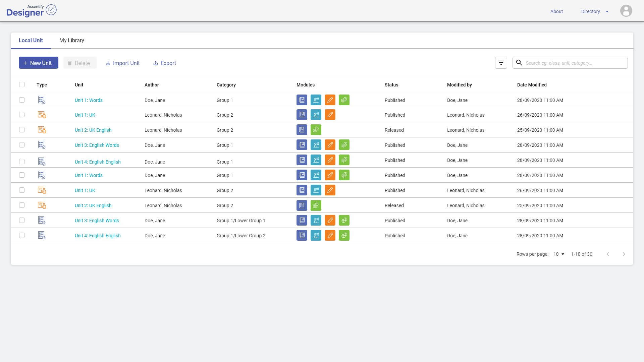The image size is (644, 362).
Task: Tick the select-all checkbox in table header
Action: coord(22,84)
